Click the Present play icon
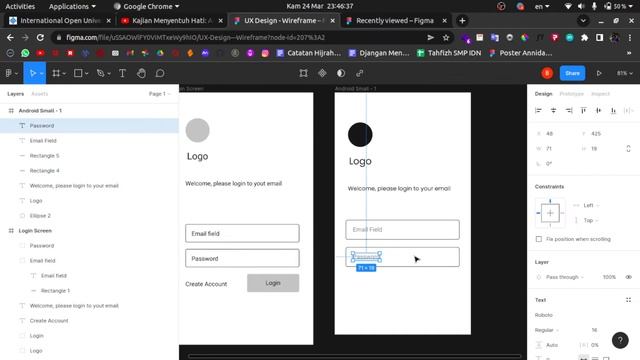 pyautogui.click(x=599, y=73)
